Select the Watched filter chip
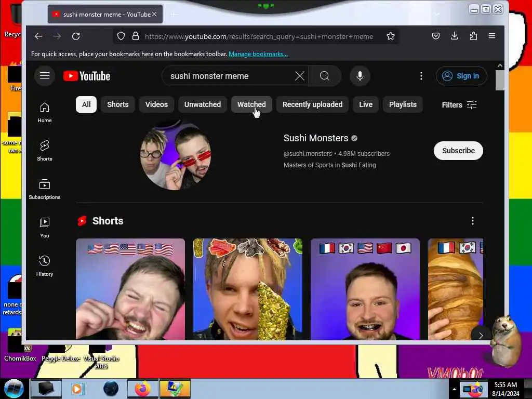The width and height of the screenshot is (532, 399). 251,104
